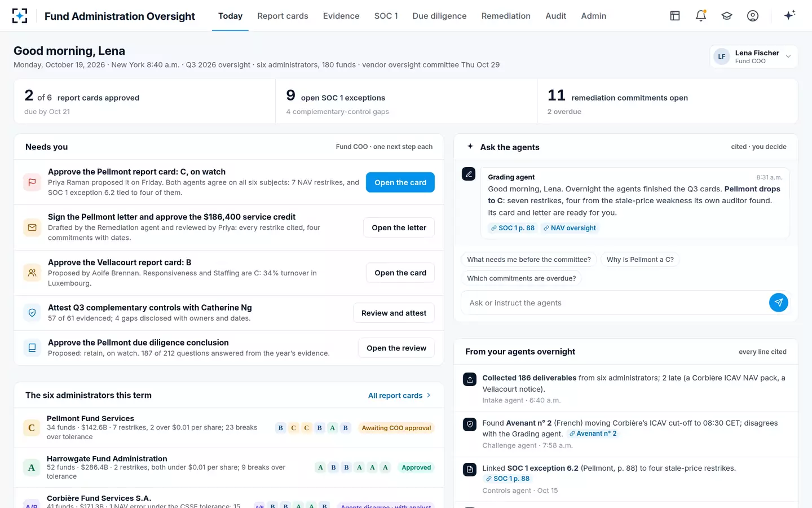Send message with the paper plane button
This screenshot has height=508, width=812.
tap(779, 303)
